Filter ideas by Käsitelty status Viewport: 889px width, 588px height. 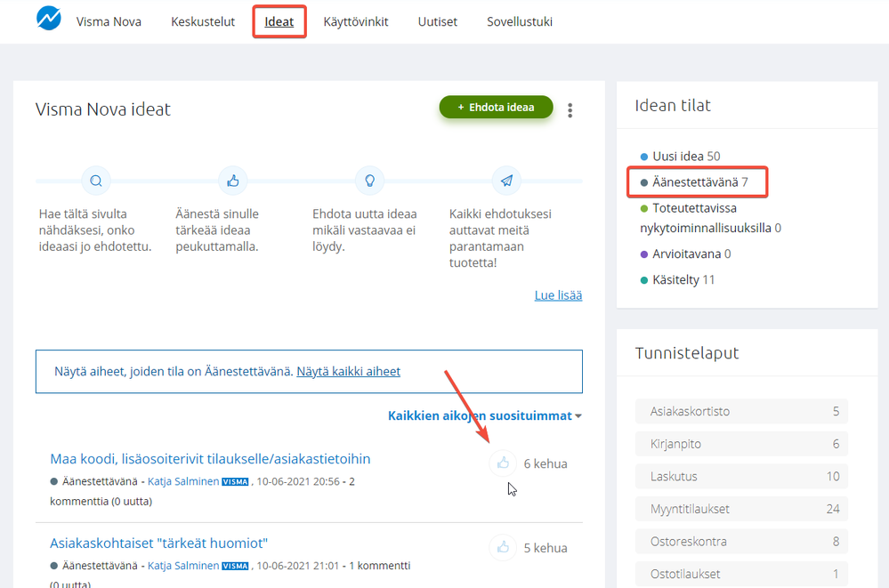(677, 279)
